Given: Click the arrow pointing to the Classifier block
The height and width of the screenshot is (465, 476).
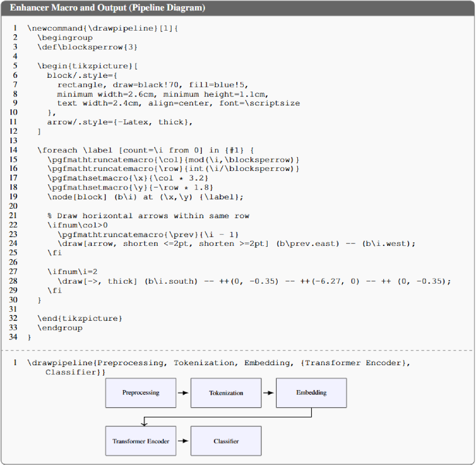Looking at the screenshot, I should tap(183, 441).
